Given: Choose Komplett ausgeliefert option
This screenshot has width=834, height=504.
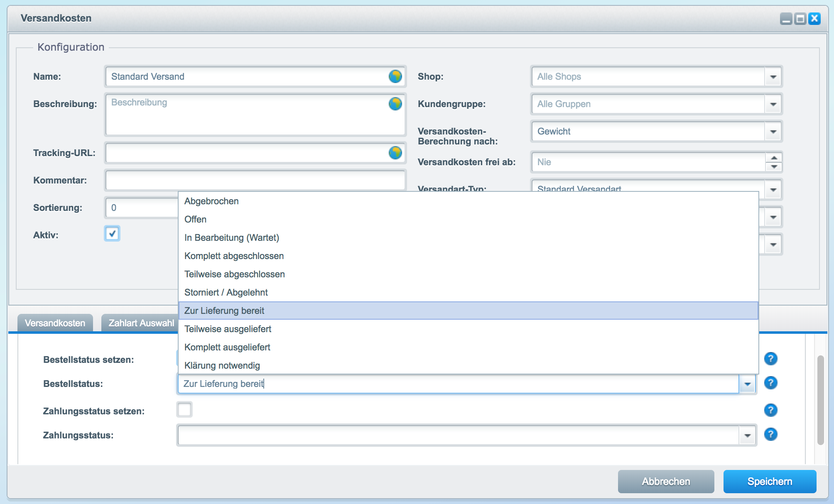Looking at the screenshot, I should click(468, 347).
